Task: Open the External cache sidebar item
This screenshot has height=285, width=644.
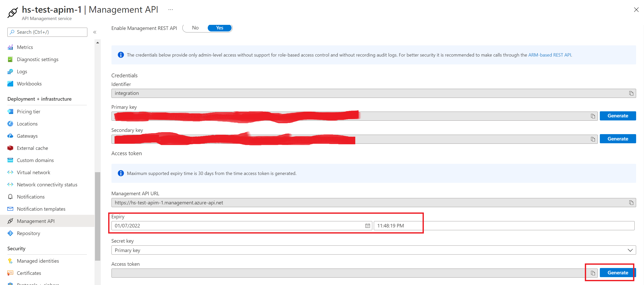Action: [32, 148]
